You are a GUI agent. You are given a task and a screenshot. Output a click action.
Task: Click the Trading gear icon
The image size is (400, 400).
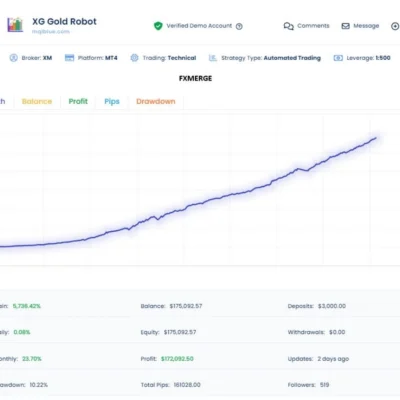134,58
